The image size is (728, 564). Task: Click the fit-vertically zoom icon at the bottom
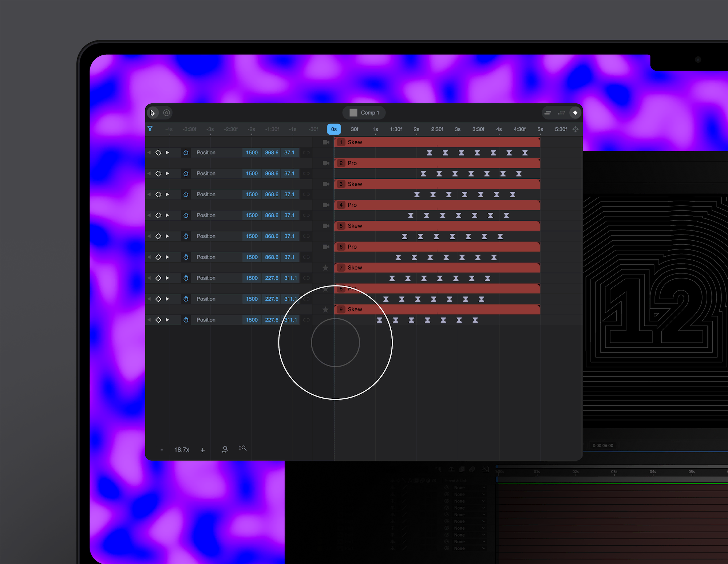(x=243, y=448)
